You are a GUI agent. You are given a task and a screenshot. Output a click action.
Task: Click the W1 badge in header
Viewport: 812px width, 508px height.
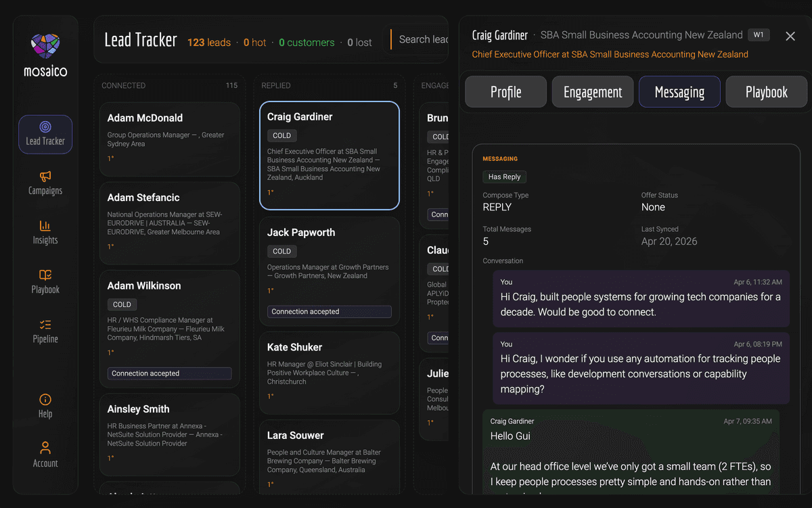pyautogui.click(x=759, y=35)
